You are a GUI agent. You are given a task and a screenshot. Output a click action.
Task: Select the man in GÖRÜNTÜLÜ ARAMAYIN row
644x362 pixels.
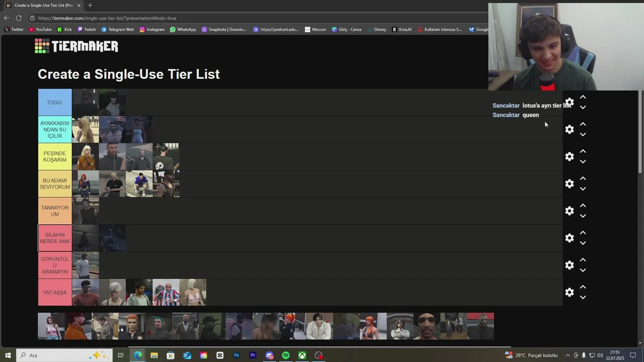(x=86, y=265)
